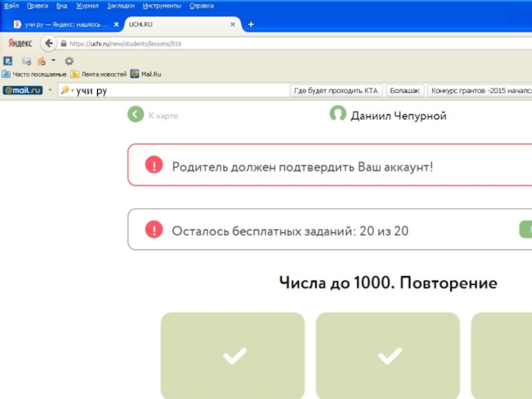Click the green user avatar icon
Viewport: 532px width, 399px height.
coord(338,114)
